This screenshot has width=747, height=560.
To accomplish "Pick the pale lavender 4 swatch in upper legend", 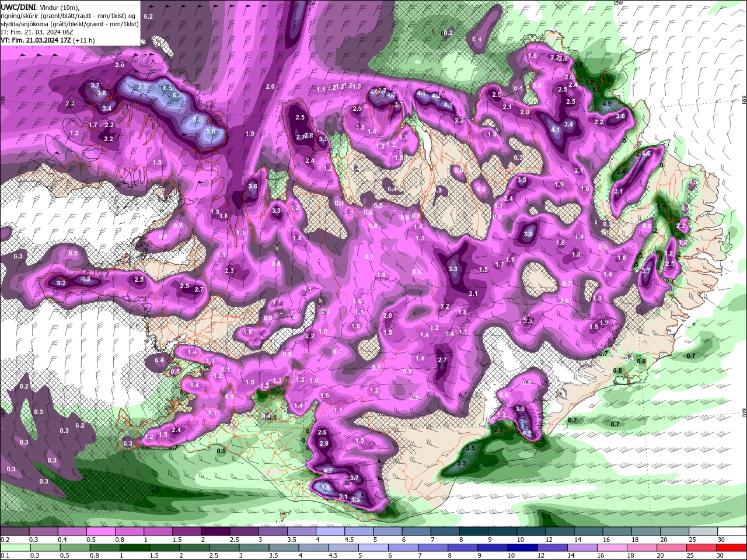I will (331, 531).
